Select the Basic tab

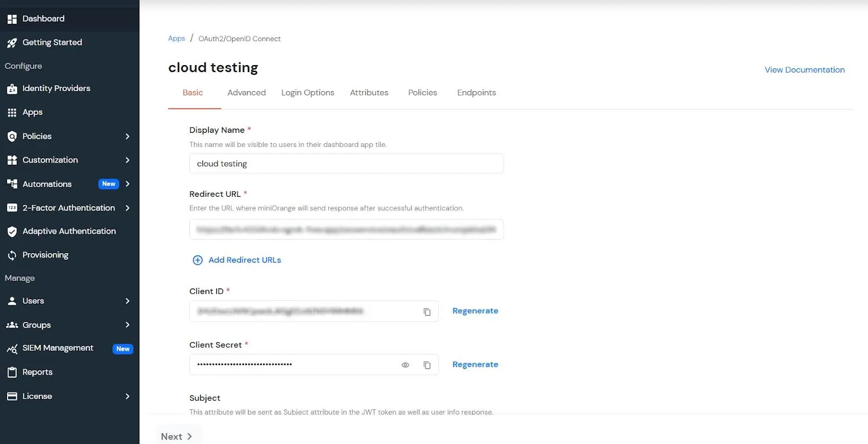[193, 93]
